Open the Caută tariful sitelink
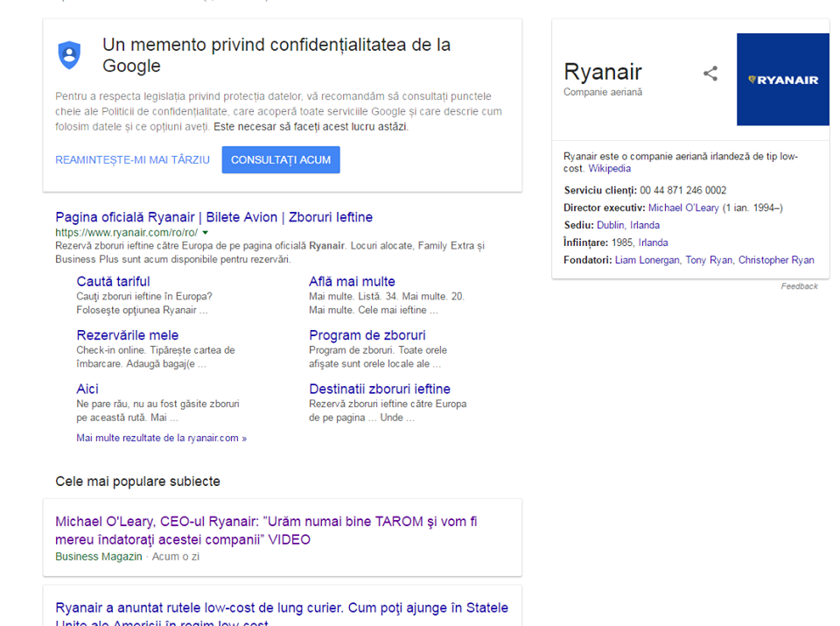The height and width of the screenshot is (626, 840). (x=113, y=281)
